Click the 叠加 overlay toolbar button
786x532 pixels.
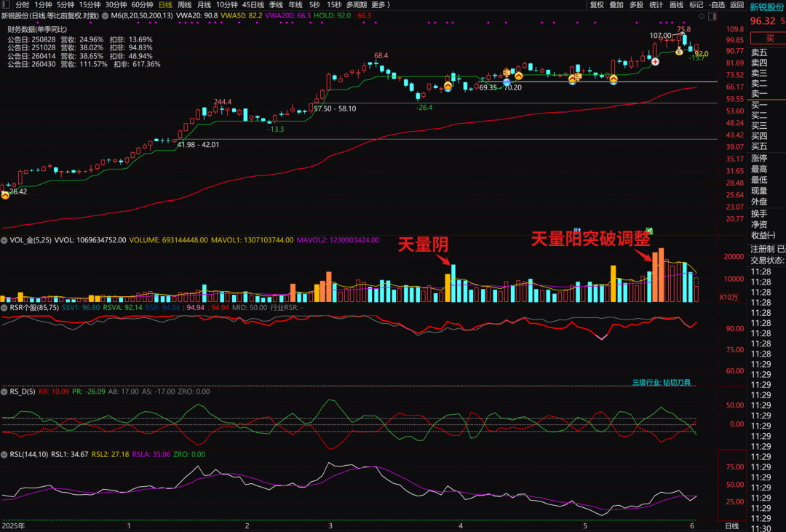(x=616, y=5)
